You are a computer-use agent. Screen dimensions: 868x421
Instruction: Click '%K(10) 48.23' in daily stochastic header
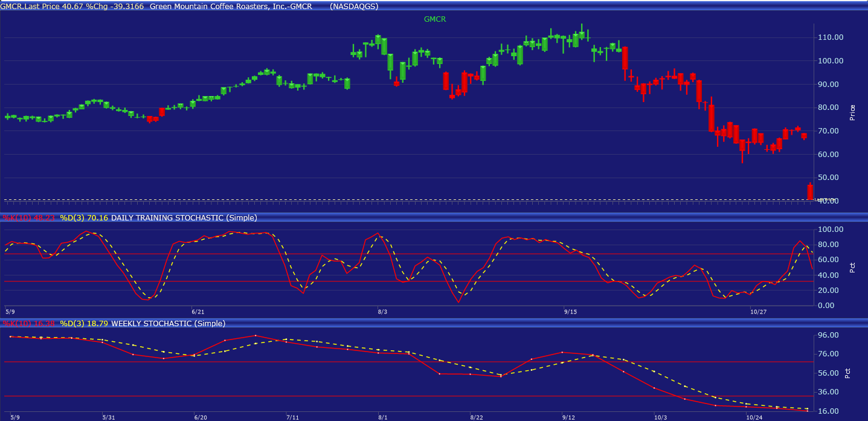coord(29,217)
